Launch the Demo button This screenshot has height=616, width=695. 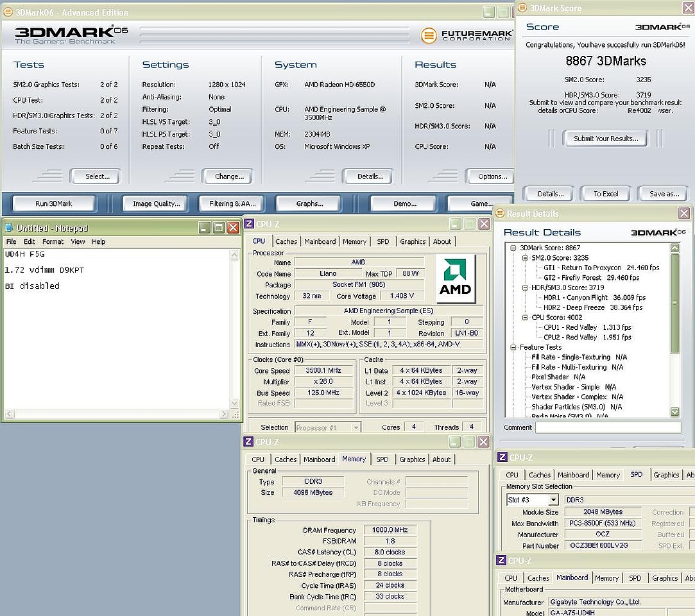tap(405, 204)
